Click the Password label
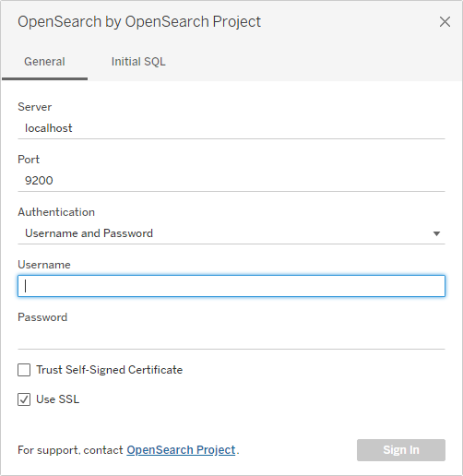Image resolution: width=463 pixels, height=476 pixels. pyautogui.click(x=42, y=317)
